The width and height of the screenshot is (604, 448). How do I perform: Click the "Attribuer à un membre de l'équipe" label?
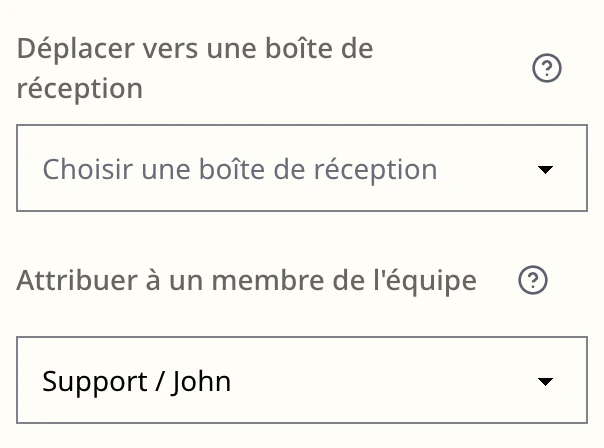click(247, 280)
